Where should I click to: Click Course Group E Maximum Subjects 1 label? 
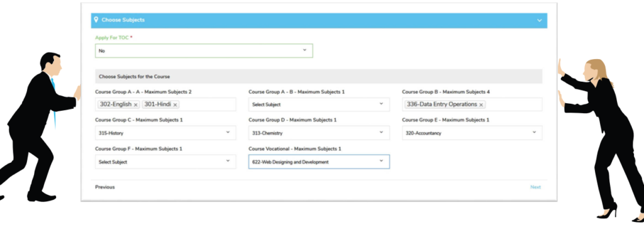pos(446,120)
